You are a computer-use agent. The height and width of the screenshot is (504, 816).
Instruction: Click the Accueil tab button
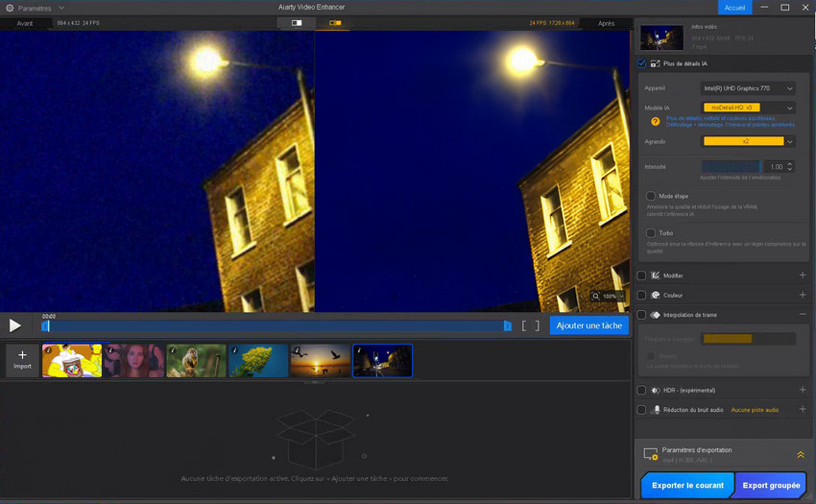[x=734, y=8]
